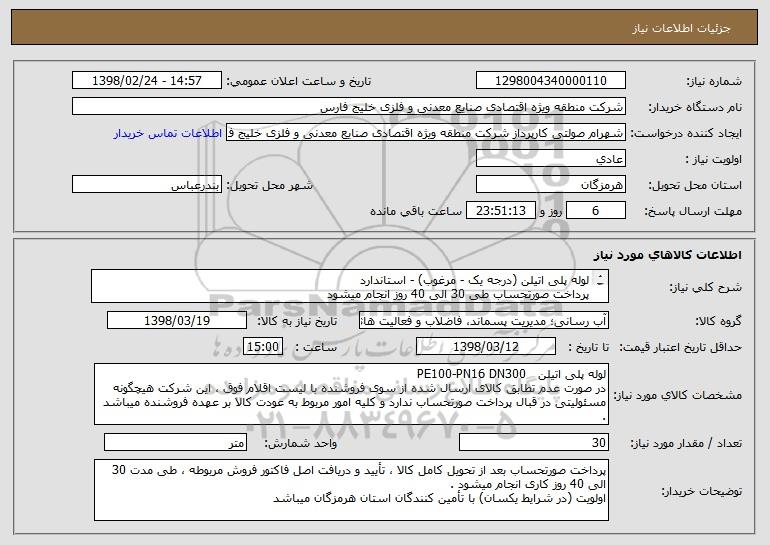Click label حداقل تاریخ اعتبار قیمت

pyautogui.click(x=681, y=348)
